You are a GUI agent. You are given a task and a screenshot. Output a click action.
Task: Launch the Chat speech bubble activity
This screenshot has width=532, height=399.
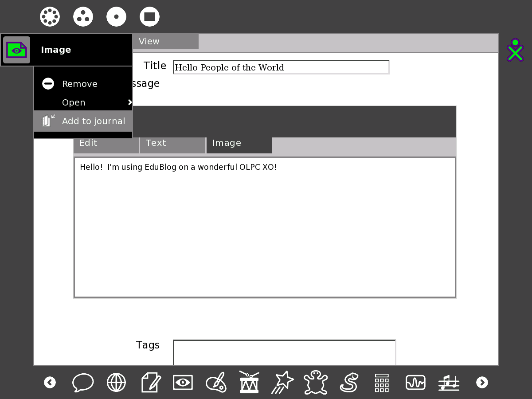[x=83, y=382]
